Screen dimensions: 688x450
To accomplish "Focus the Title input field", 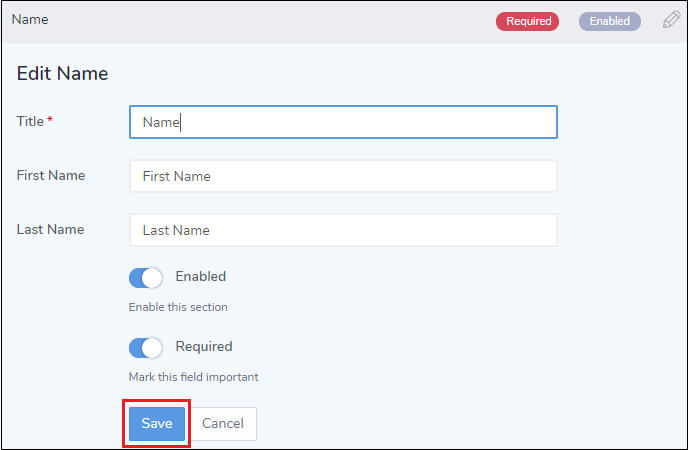I will 343,122.
